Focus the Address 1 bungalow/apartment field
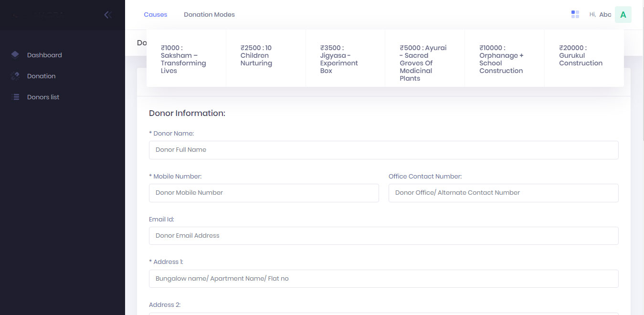The image size is (644, 315). click(384, 279)
